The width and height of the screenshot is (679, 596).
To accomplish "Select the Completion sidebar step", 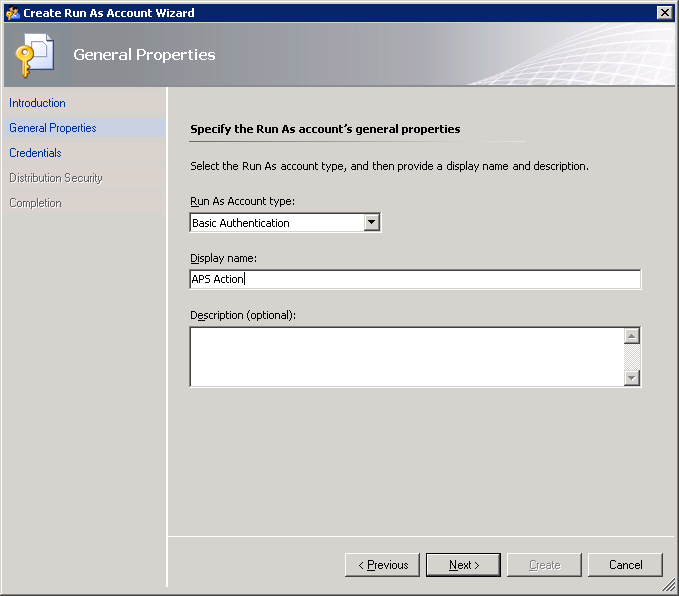I will (35, 203).
